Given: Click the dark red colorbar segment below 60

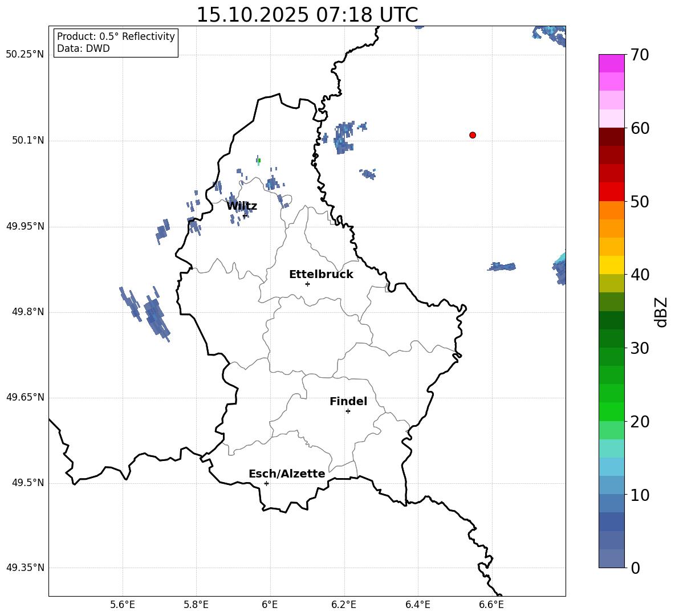Looking at the screenshot, I should 611,137.
